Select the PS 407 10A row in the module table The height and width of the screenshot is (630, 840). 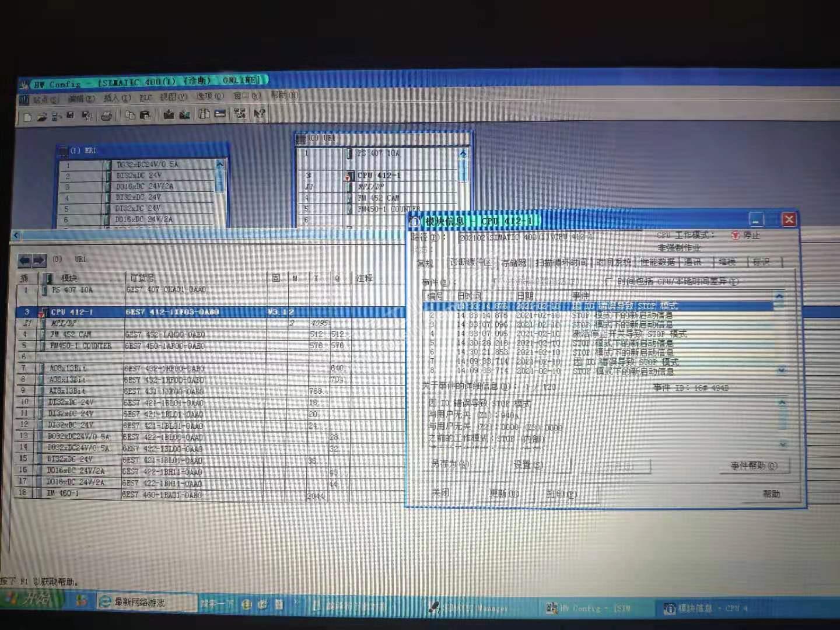click(210, 289)
